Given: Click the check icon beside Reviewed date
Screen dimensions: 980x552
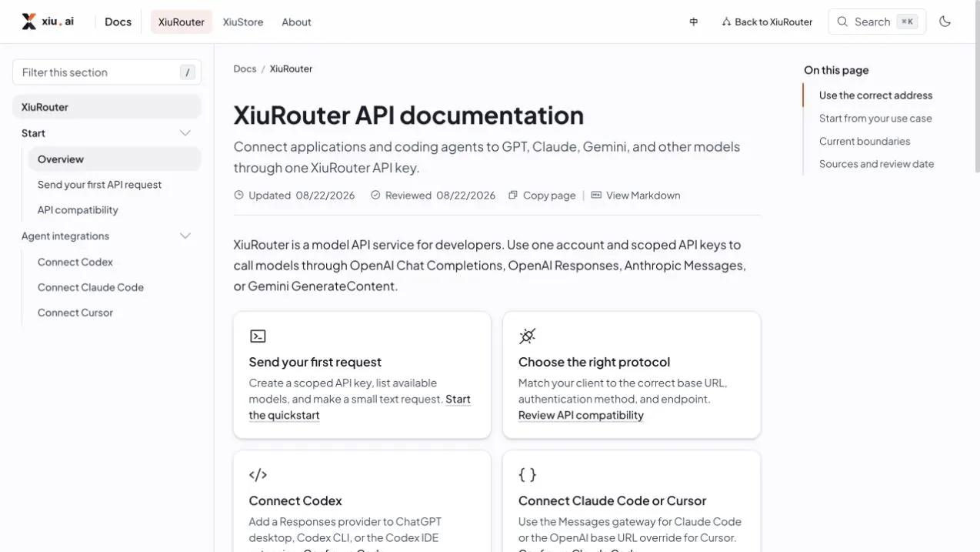Looking at the screenshot, I should [375, 196].
